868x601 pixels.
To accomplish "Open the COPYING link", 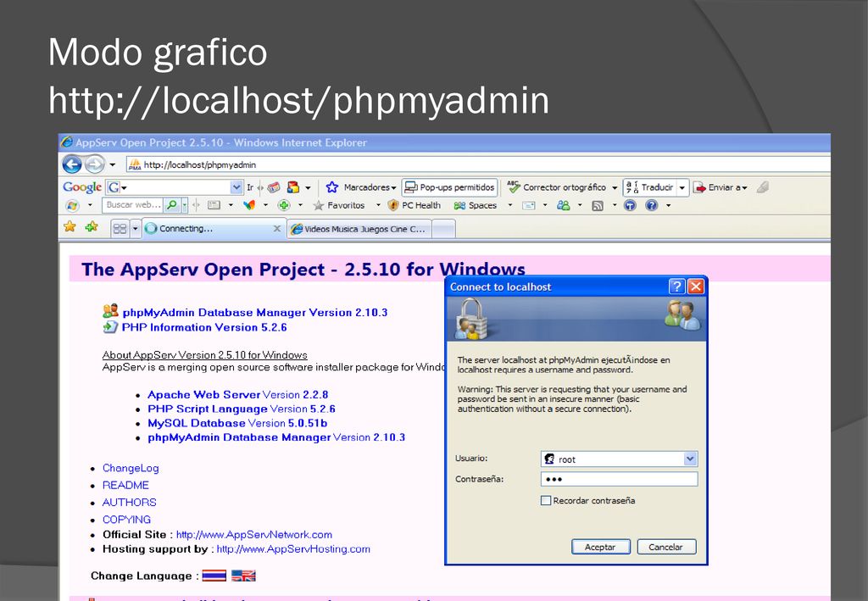I will [x=126, y=520].
